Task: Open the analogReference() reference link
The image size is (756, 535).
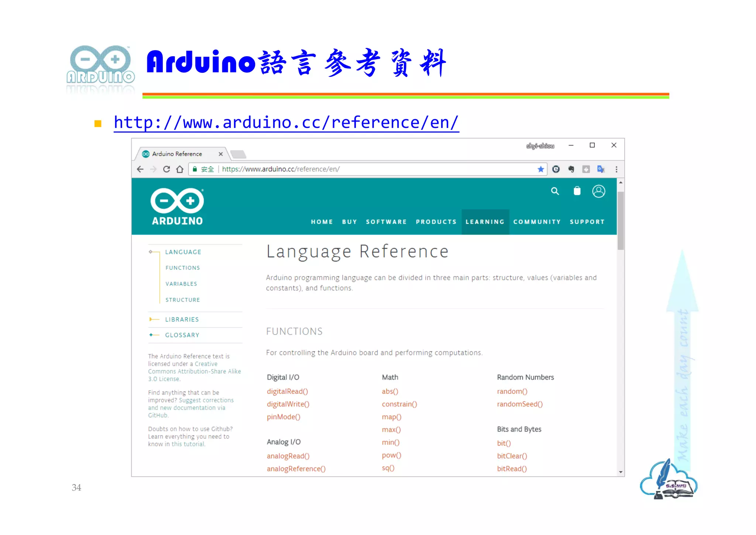Action: tap(296, 468)
